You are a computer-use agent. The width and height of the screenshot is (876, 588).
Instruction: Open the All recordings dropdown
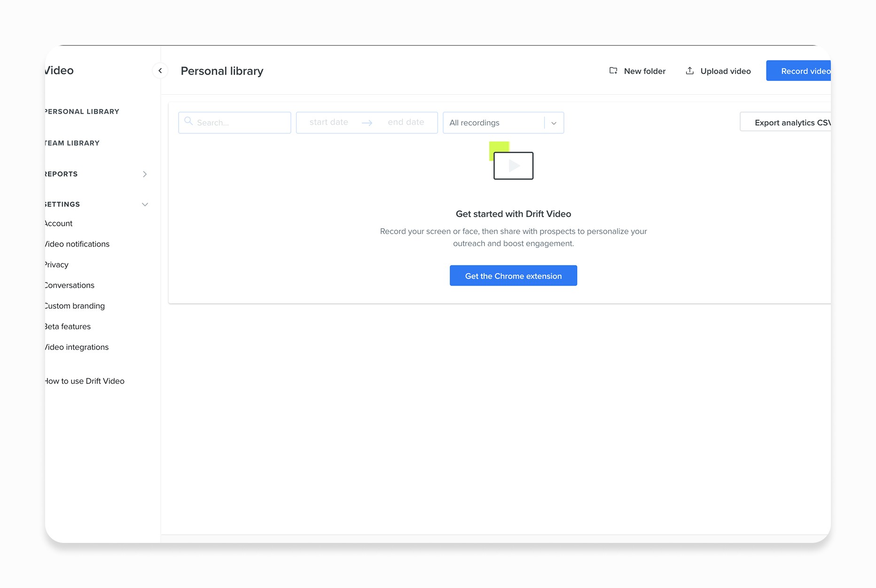(503, 123)
